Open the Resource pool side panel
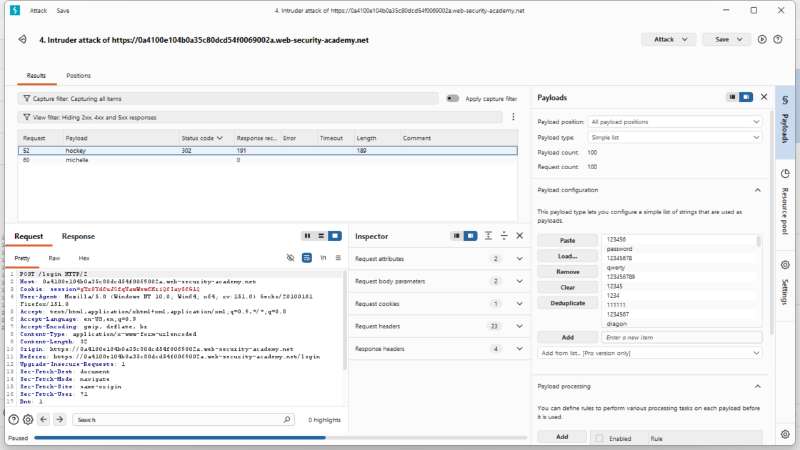Viewport: 800px width, 450px height. pos(785,203)
